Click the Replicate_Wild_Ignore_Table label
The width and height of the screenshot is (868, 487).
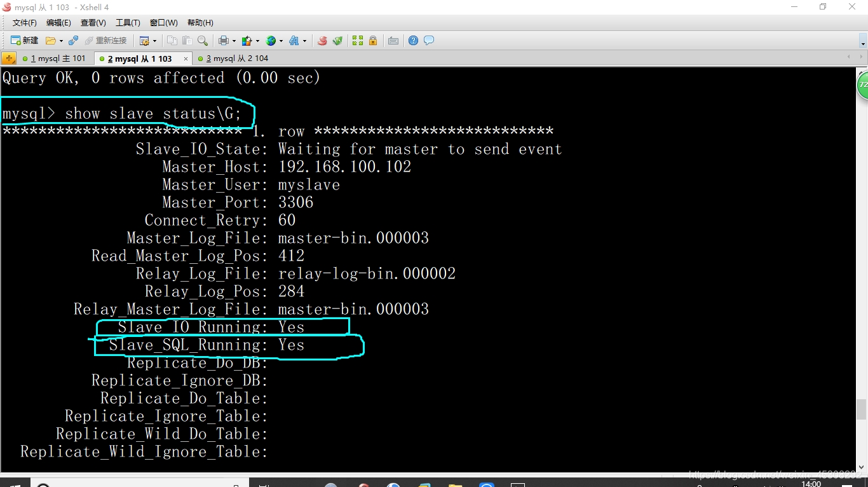point(144,452)
